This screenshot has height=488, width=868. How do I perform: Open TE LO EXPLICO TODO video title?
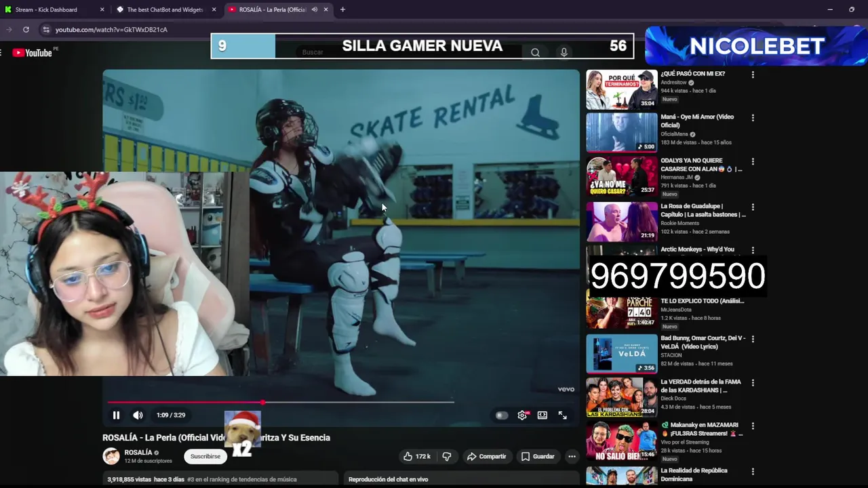pos(702,301)
